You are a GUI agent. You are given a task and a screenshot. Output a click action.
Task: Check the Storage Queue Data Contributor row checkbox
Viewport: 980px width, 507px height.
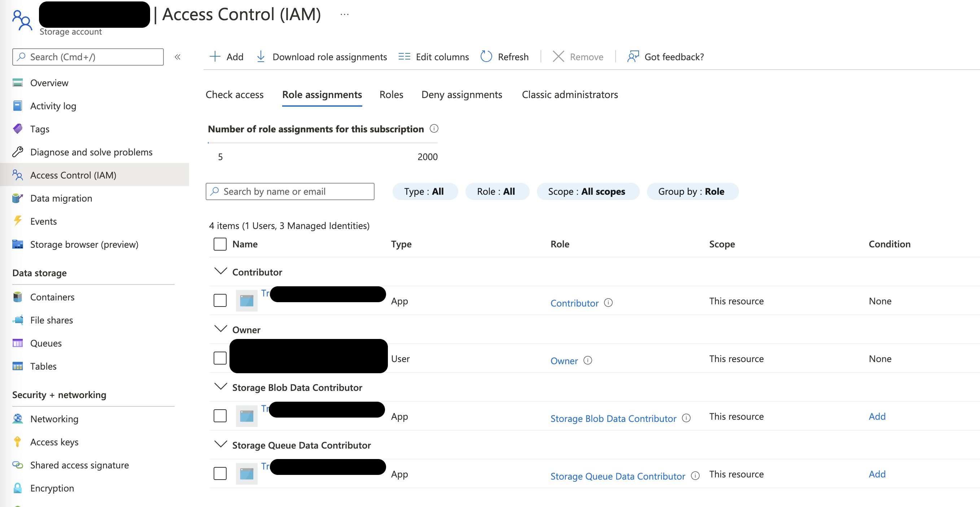coord(220,473)
